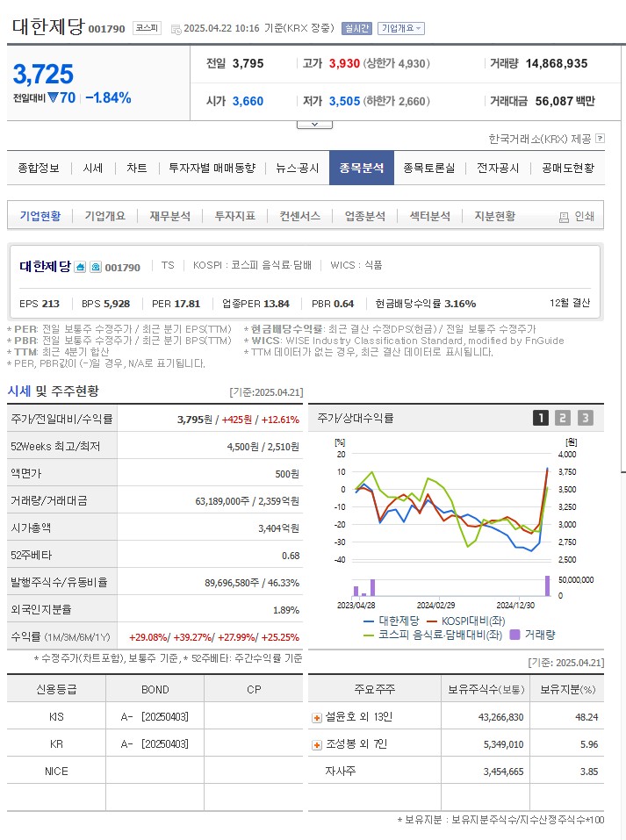The image size is (626, 840).
Task: Click the KIS bond rating A- [20250403]
Action: point(155,717)
